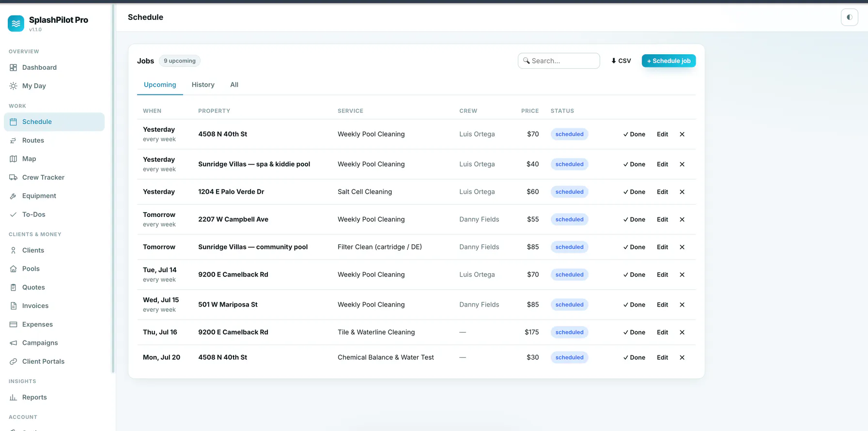Go to Routes in sidebar
868x431 pixels.
click(x=54, y=140)
